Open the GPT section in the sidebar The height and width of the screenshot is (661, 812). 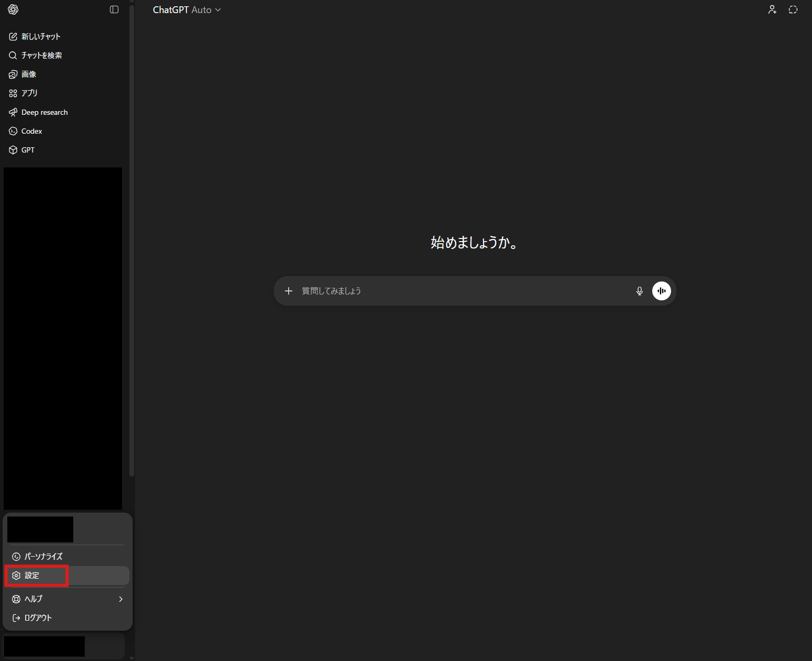pyautogui.click(x=28, y=150)
